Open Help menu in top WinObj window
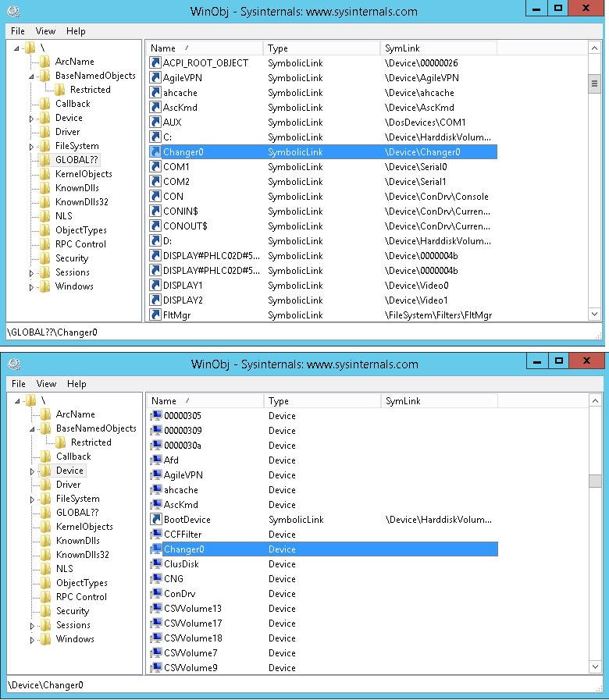This screenshot has width=609, height=700. tap(76, 31)
